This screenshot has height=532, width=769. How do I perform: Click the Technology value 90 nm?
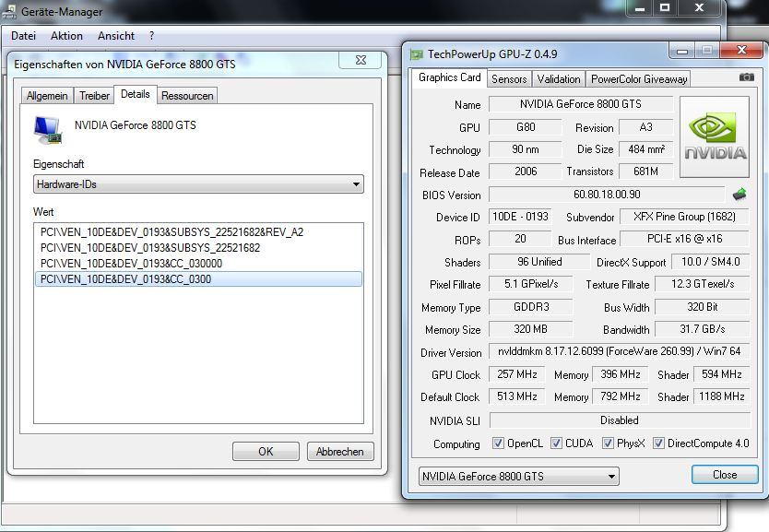click(526, 149)
